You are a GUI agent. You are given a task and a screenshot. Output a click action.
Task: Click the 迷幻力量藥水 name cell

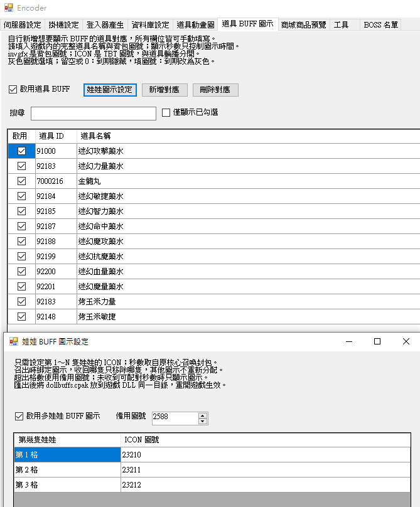(248, 166)
